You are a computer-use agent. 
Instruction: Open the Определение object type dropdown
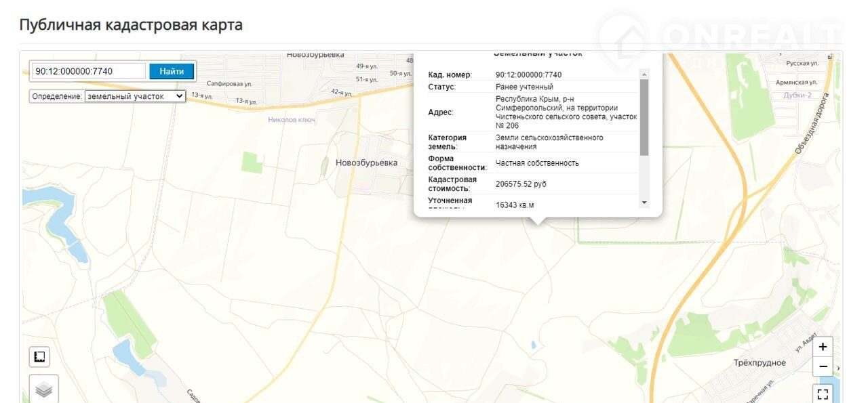click(134, 96)
